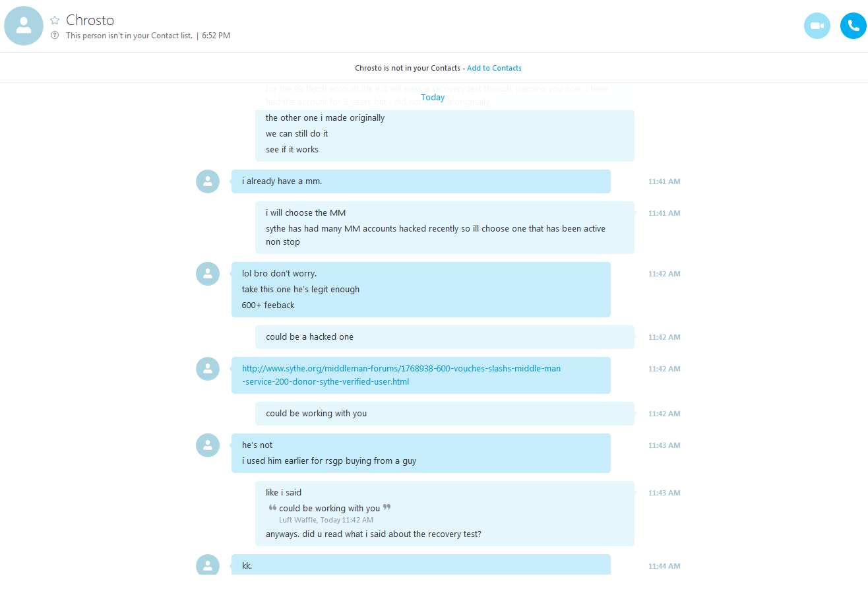Click the "Luft Waffle, Today 11:42 AM" quote attribution
This screenshot has height=601, width=868.
coord(326,520)
